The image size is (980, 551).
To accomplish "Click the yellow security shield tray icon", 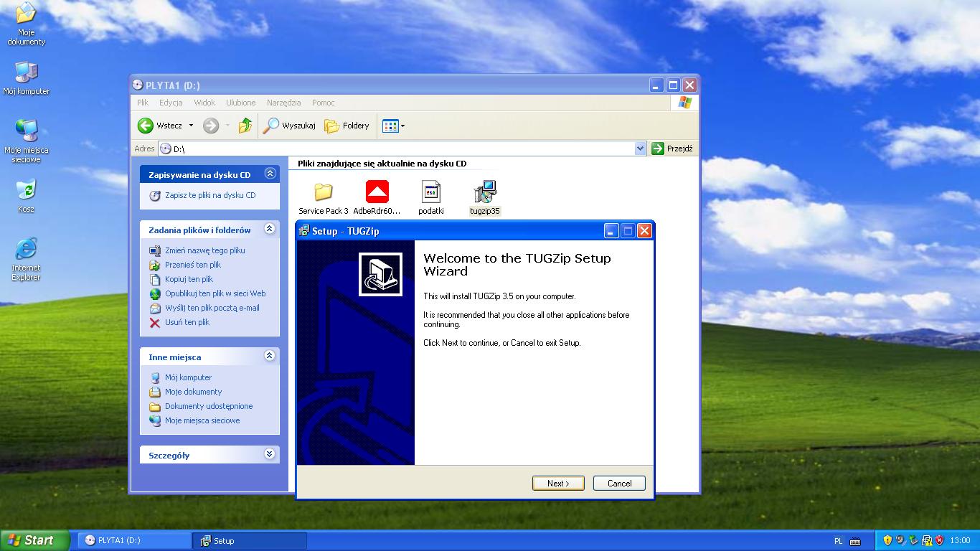I will click(x=887, y=540).
